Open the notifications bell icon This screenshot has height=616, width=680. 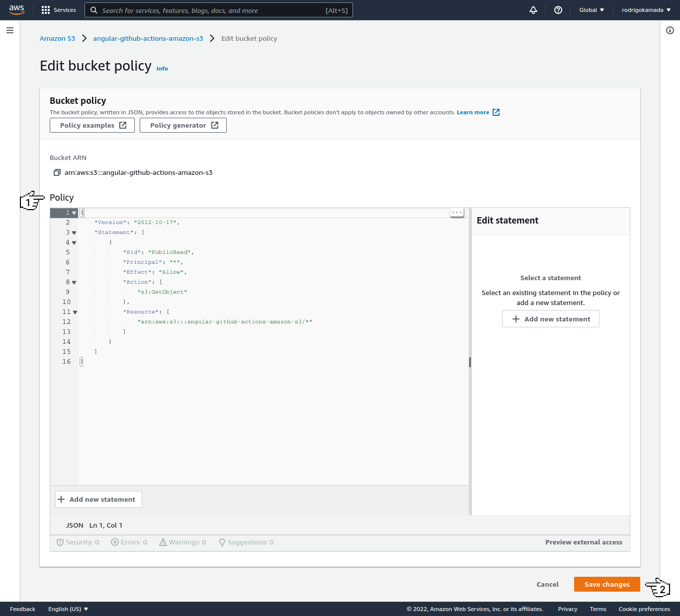click(x=533, y=10)
